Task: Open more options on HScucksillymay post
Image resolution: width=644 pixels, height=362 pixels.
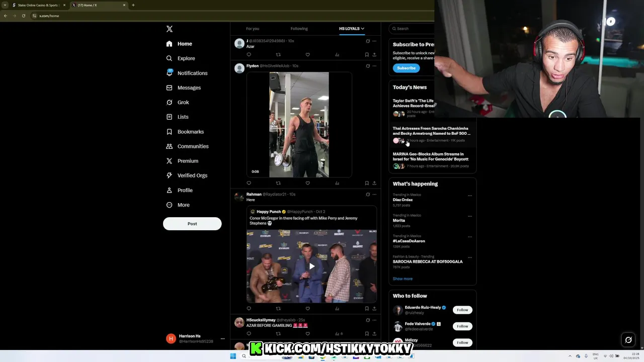Action: (374, 320)
